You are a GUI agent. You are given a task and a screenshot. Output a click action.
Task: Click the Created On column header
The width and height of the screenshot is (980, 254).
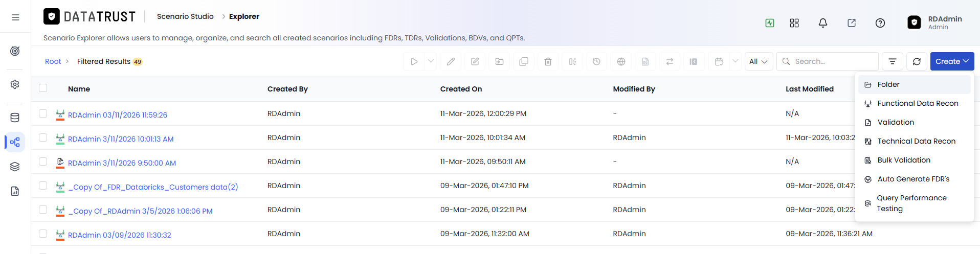pos(461,89)
